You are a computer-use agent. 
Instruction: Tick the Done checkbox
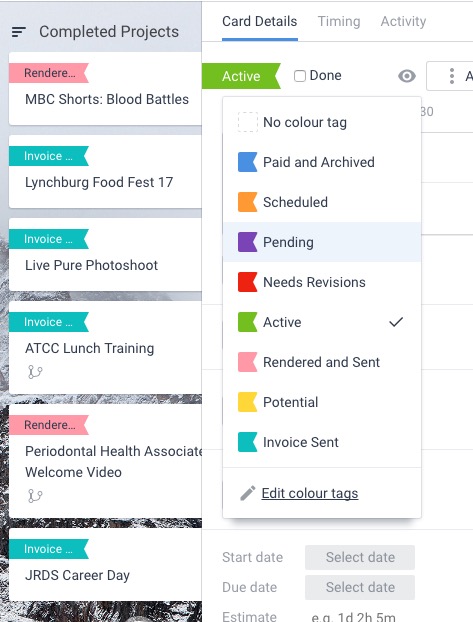tap(300, 76)
